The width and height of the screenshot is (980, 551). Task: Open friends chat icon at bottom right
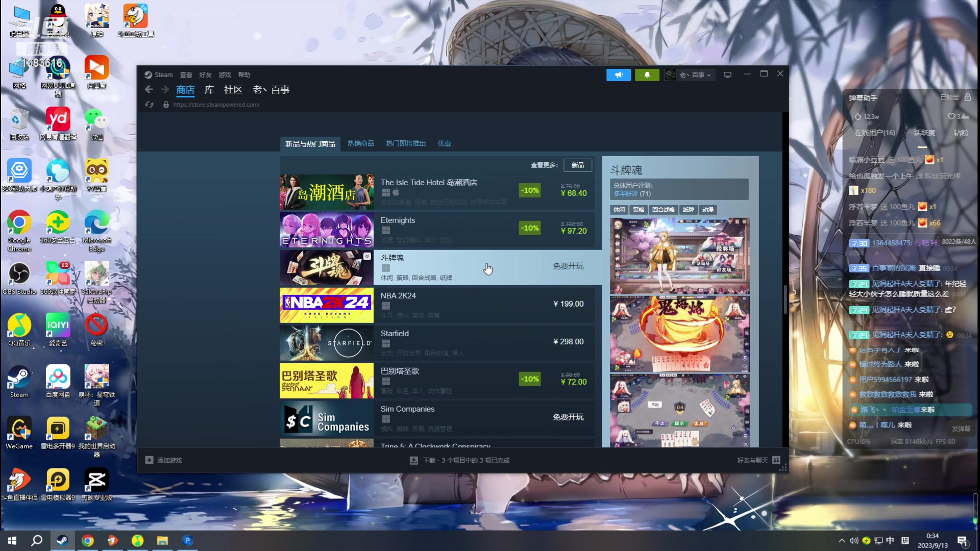point(776,460)
